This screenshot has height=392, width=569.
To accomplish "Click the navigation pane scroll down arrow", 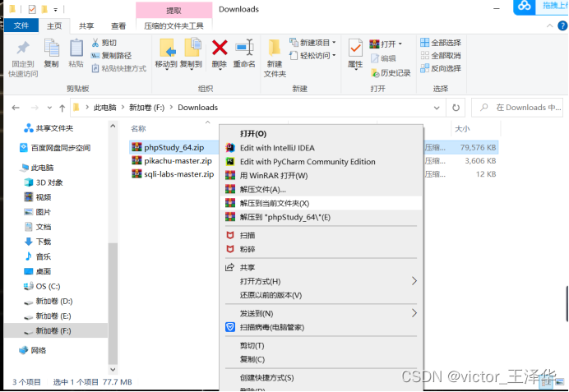I will [113, 370].
